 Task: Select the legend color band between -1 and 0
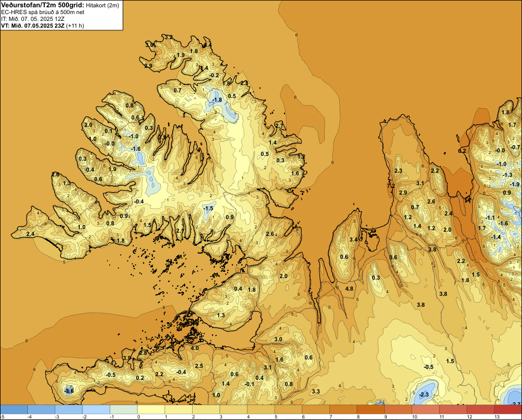click(x=124, y=409)
